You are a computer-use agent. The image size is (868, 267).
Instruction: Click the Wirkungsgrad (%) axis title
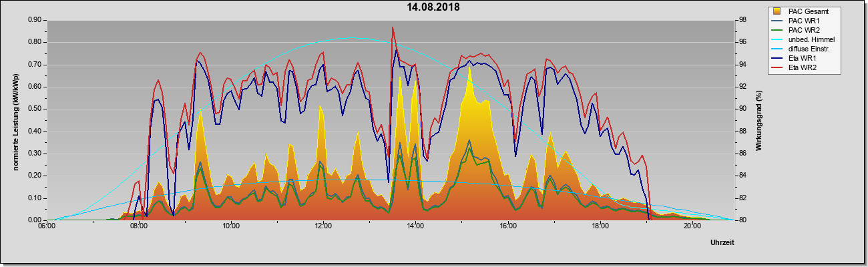coord(758,120)
